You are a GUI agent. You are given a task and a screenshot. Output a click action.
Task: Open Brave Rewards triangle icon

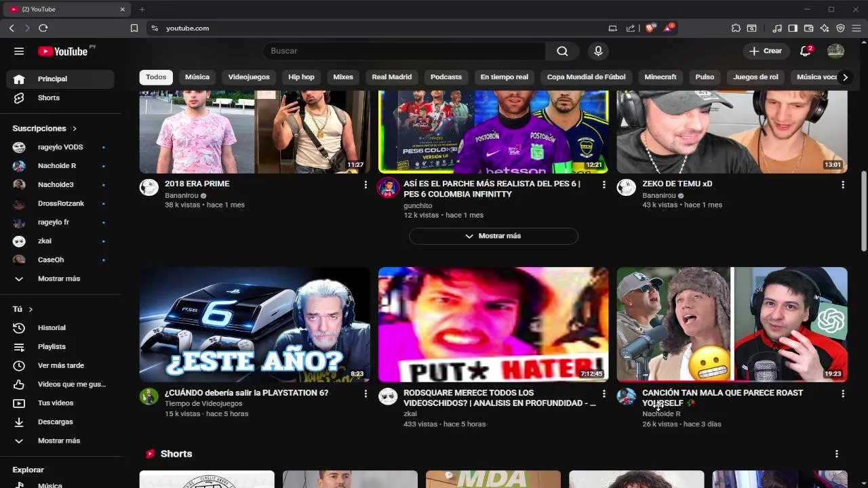[x=669, y=28]
